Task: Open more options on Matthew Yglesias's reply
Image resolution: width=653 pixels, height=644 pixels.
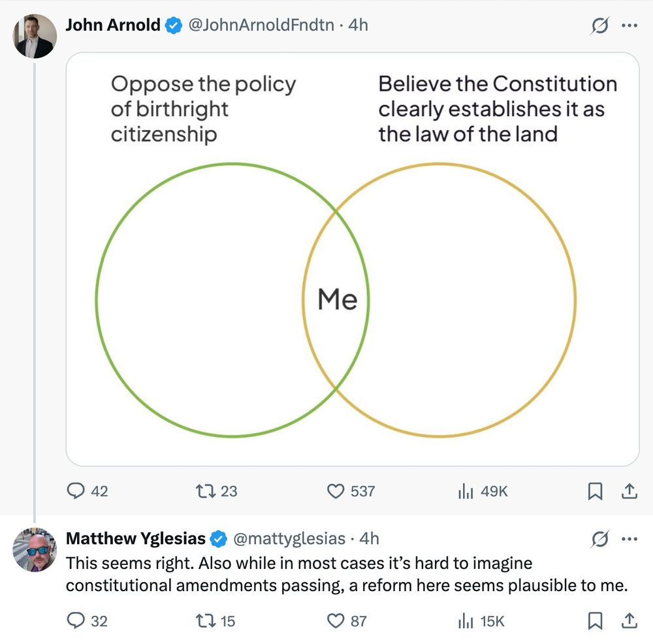Action: pyautogui.click(x=629, y=539)
